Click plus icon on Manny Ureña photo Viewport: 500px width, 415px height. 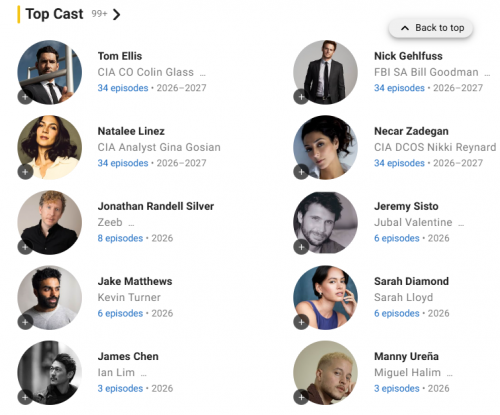tap(301, 397)
